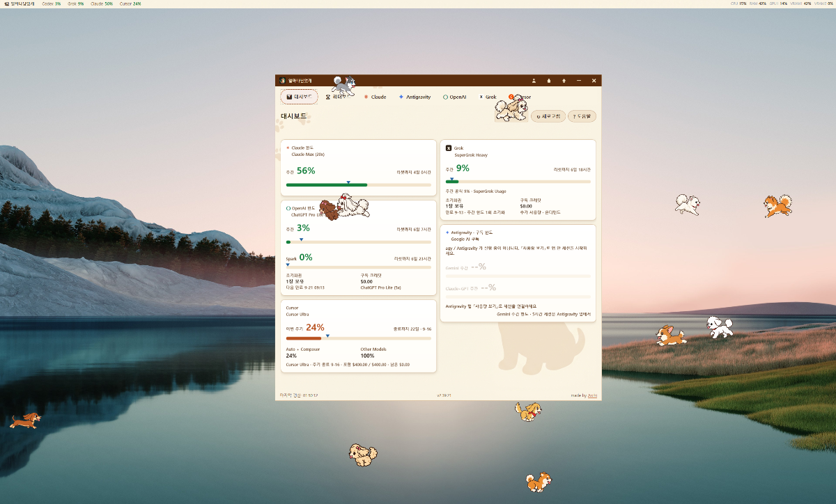Click the 'SuperGrok Heavy' plan text
The image size is (836, 504).
(x=471, y=155)
